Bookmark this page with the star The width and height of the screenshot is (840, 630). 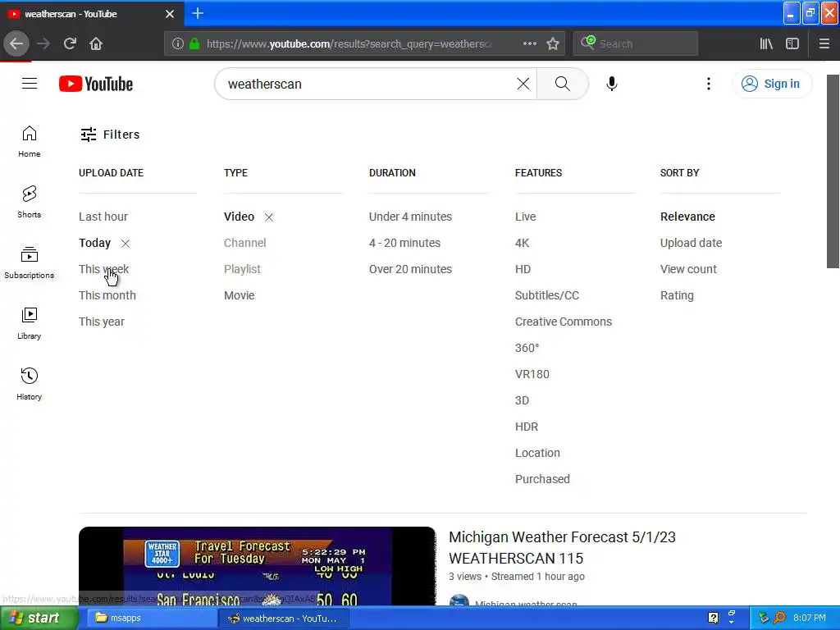tap(553, 43)
